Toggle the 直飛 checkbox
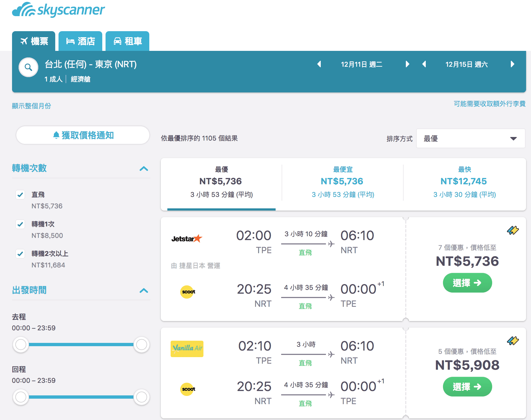531x420 pixels. click(20, 195)
